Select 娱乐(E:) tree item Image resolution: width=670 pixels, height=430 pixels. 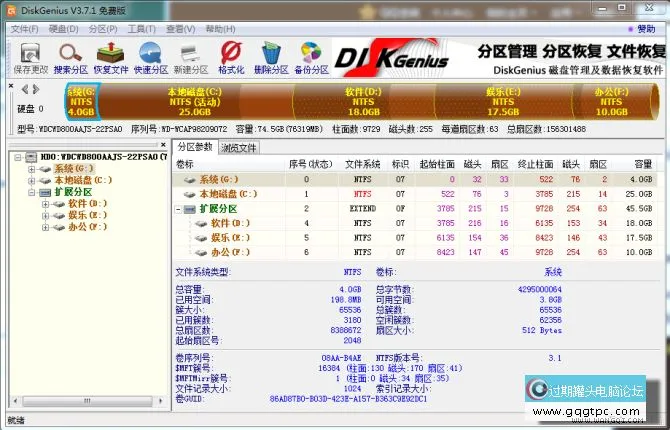click(88, 215)
